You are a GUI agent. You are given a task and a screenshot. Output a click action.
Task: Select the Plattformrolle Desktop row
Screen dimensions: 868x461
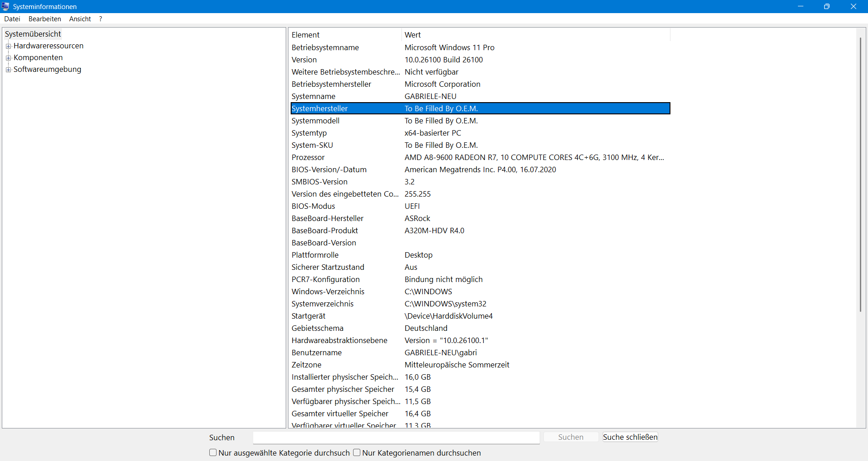click(480, 255)
